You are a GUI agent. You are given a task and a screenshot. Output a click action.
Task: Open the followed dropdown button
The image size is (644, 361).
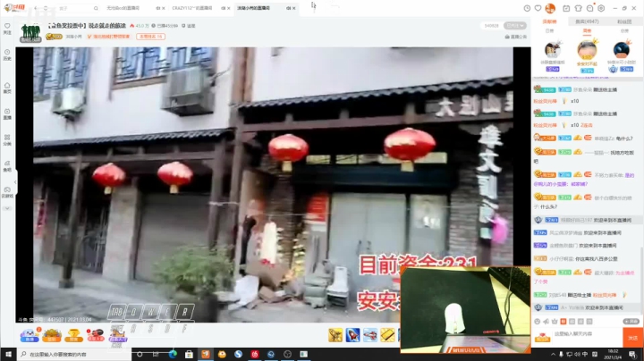tap(515, 25)
